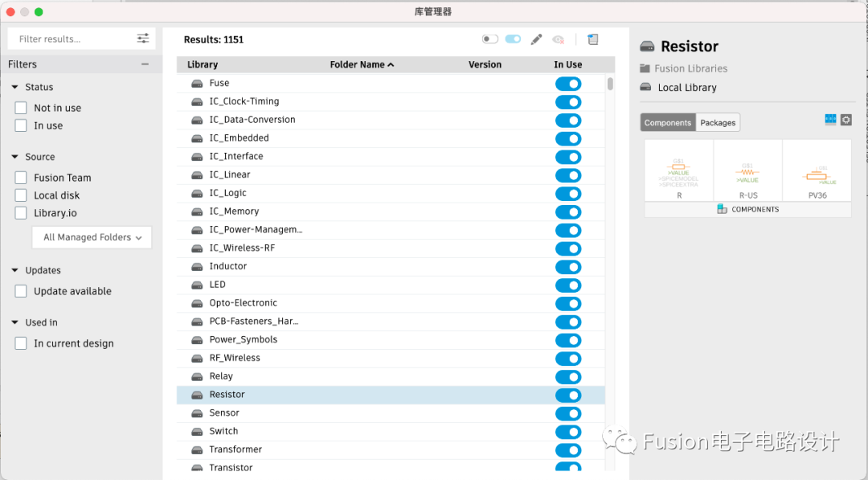Toggle In Use switch for RF_Wireless

568,359
